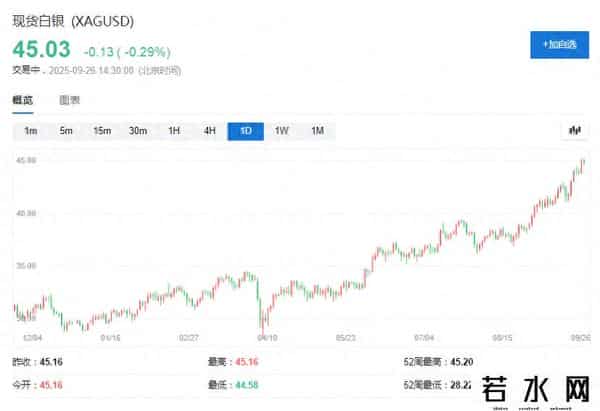Select the 1H hourly timeframe
This screenshot has height=411, width=600.
click(x=174, y=131)
